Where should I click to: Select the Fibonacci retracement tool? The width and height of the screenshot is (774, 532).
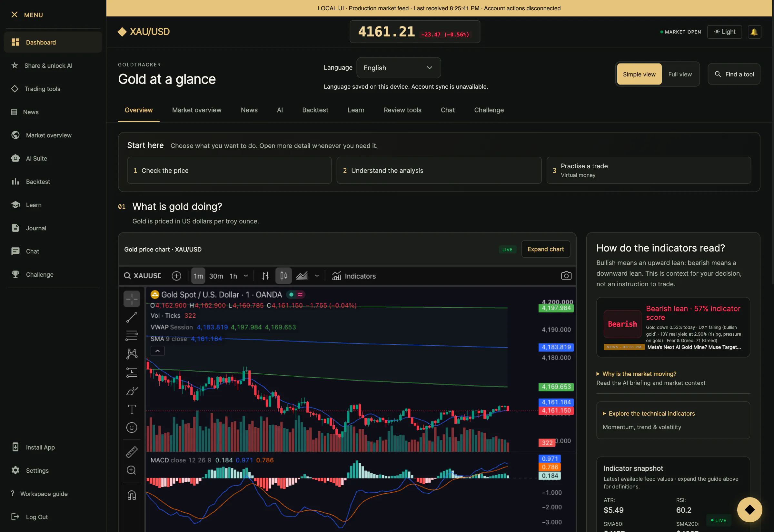coord(132,335)
